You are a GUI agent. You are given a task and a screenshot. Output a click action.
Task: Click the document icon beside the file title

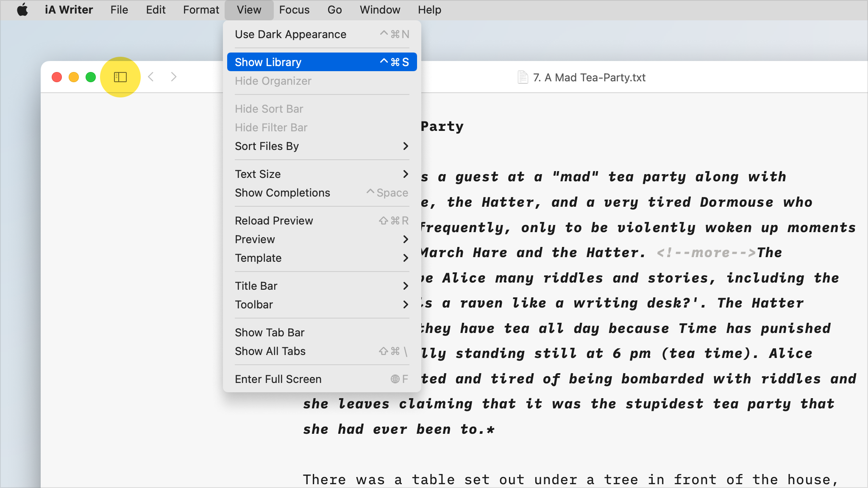(523, 77)
